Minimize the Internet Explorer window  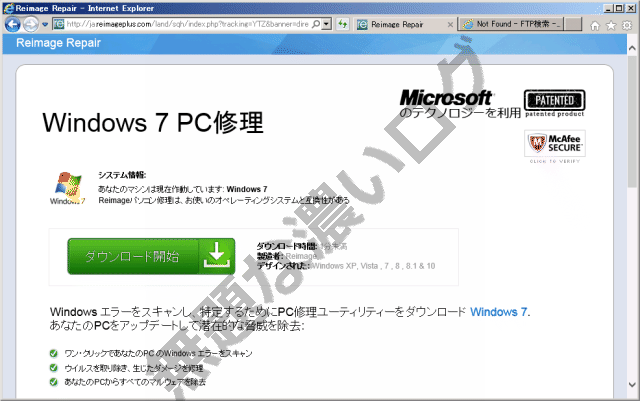point(609,8)
